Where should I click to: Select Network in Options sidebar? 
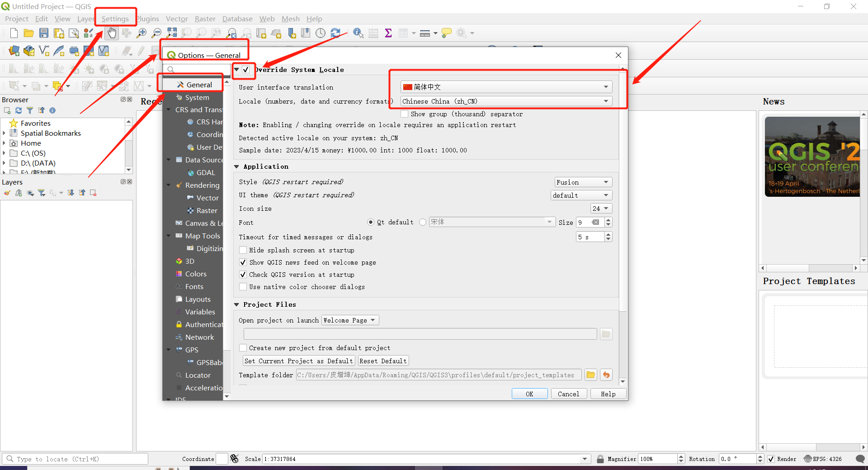199,337
